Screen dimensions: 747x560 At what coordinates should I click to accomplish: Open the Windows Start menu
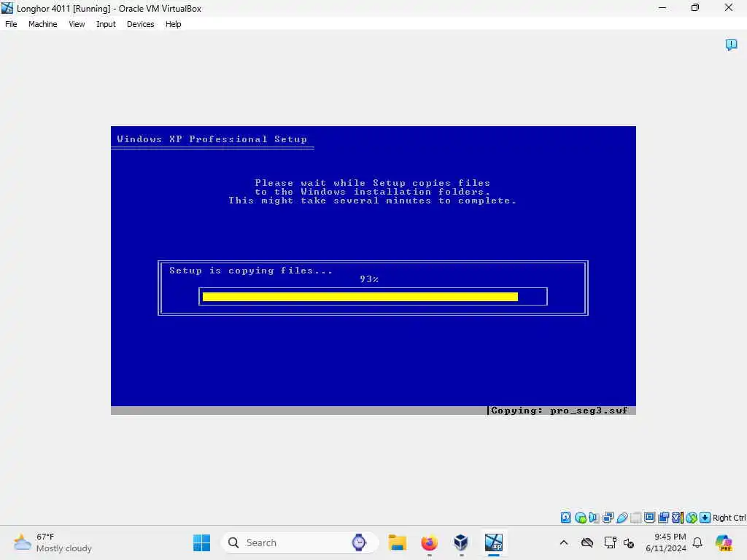coord(201,542)
